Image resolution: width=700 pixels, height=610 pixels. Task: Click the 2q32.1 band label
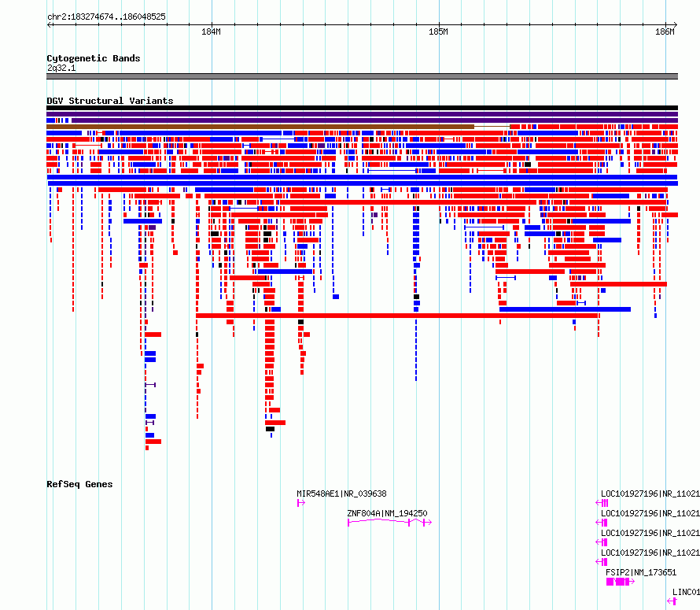click(61, 68)
